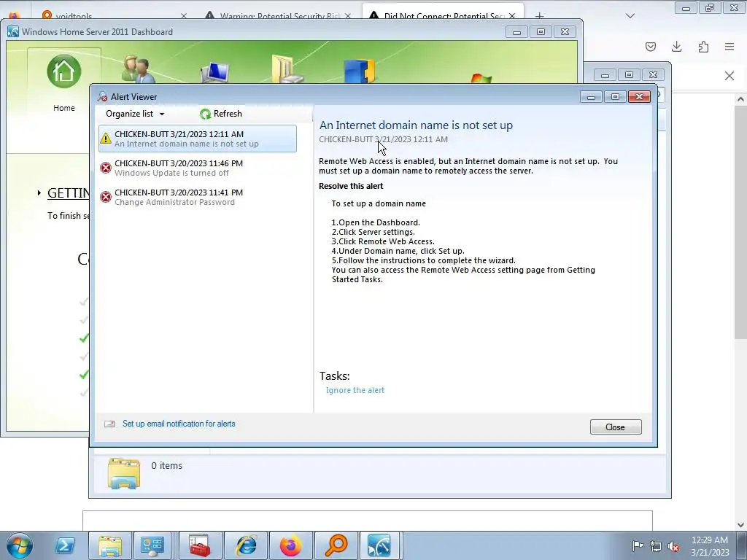Image resolution: width=747 pixels, height=560 pixels.
Task: Click the Close button in Alert Viewer
Action: coord(616,427)
